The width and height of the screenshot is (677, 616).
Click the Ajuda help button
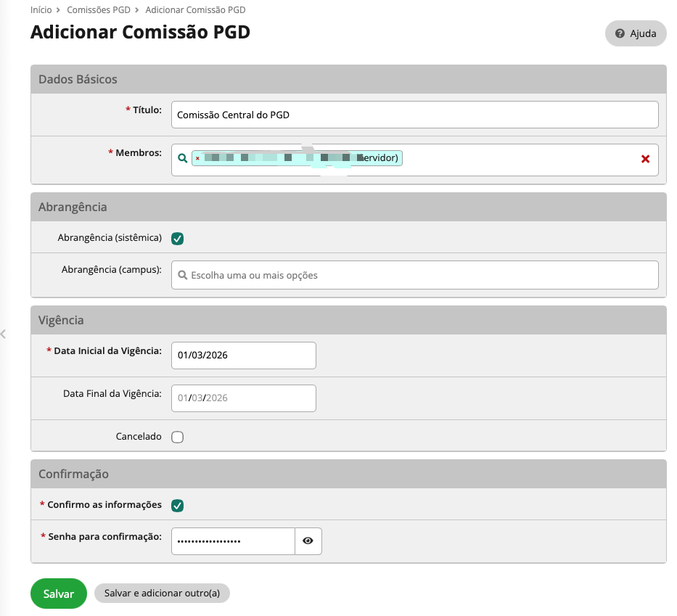(x=636, y=33)
